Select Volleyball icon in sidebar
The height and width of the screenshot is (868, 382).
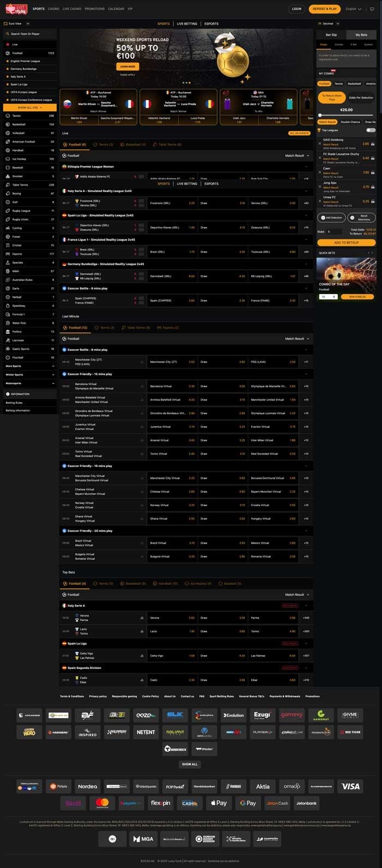[x=8, y=133]
